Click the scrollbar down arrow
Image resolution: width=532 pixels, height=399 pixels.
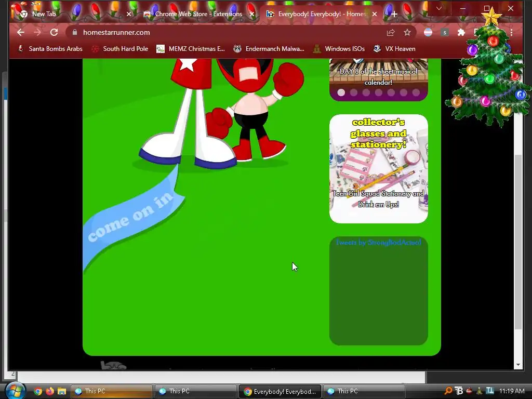(x=518, y=365)
